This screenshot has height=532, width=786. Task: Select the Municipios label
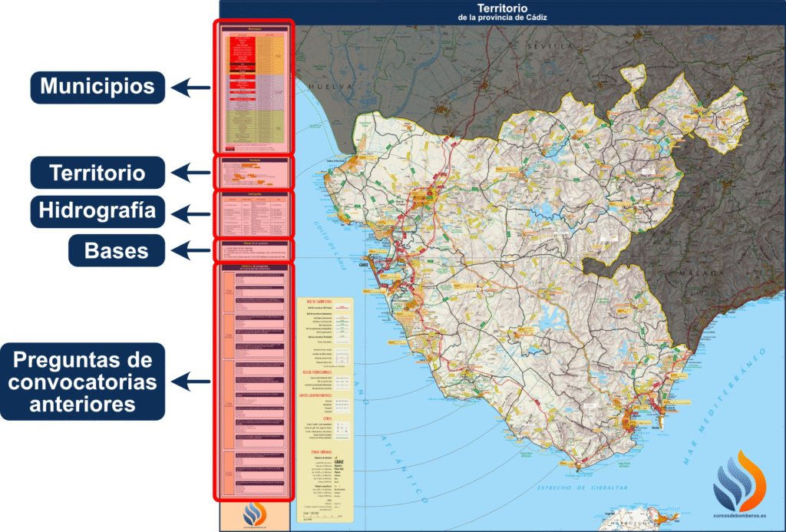(97, 87)
